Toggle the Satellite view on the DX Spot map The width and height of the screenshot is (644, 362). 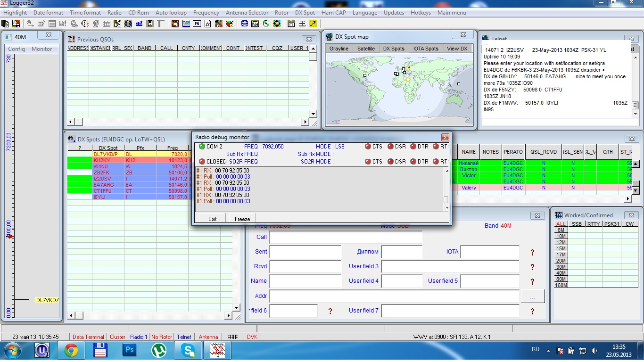point(366,49)
